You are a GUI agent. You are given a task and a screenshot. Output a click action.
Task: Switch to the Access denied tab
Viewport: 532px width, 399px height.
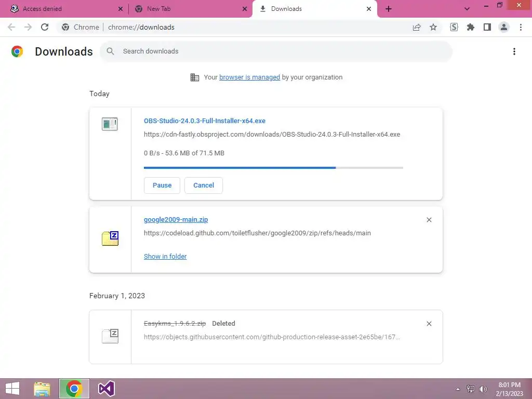click(x=64, y=9)
